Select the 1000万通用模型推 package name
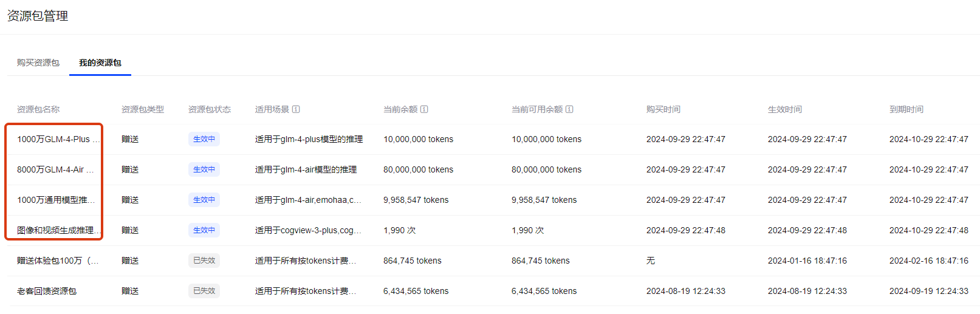This screenshot has height=314, width=980. click(56, 200)
